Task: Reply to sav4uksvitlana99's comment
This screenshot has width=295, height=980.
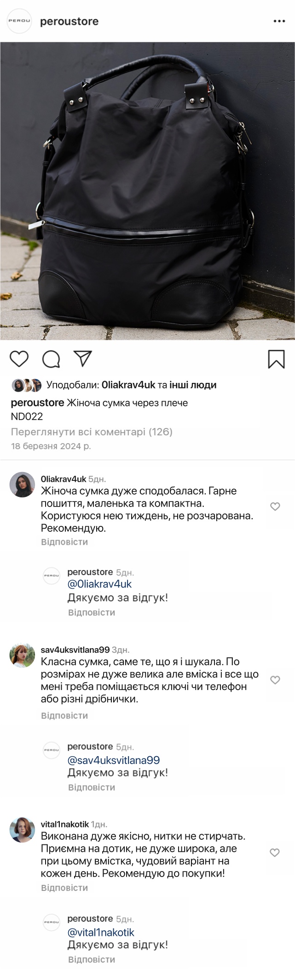Action: pyautogui.click(x=64, y=716)
